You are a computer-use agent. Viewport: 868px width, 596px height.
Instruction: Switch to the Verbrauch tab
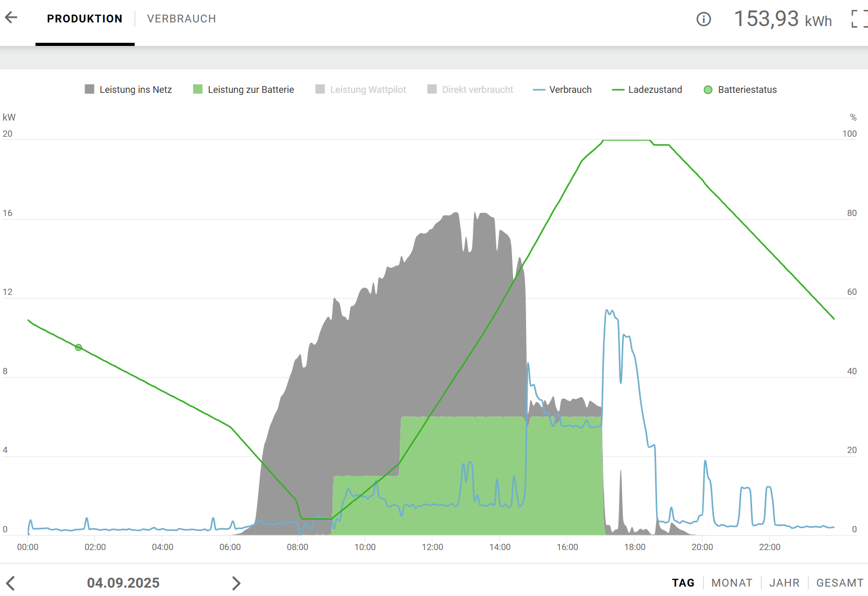(181, 19)
